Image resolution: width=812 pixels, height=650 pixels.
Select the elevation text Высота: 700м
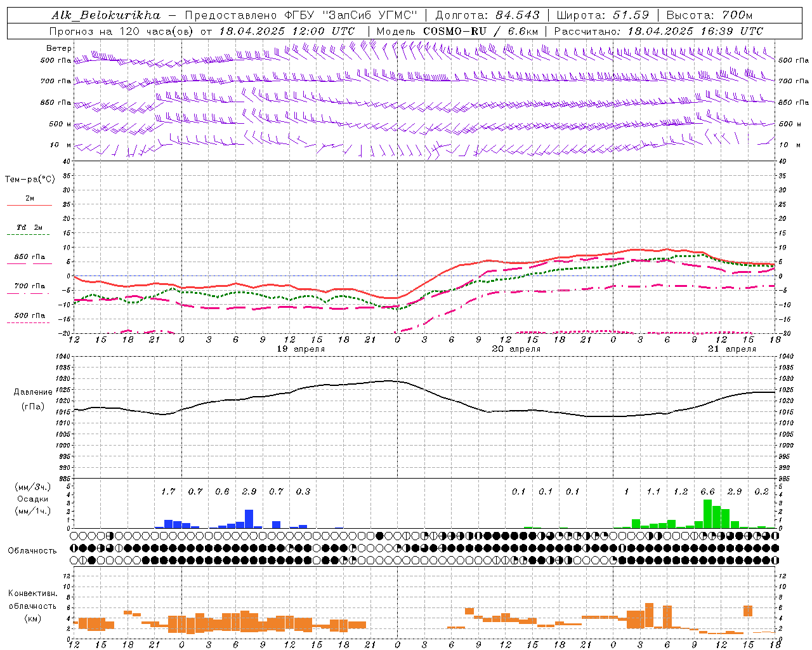tap(709, 15)
